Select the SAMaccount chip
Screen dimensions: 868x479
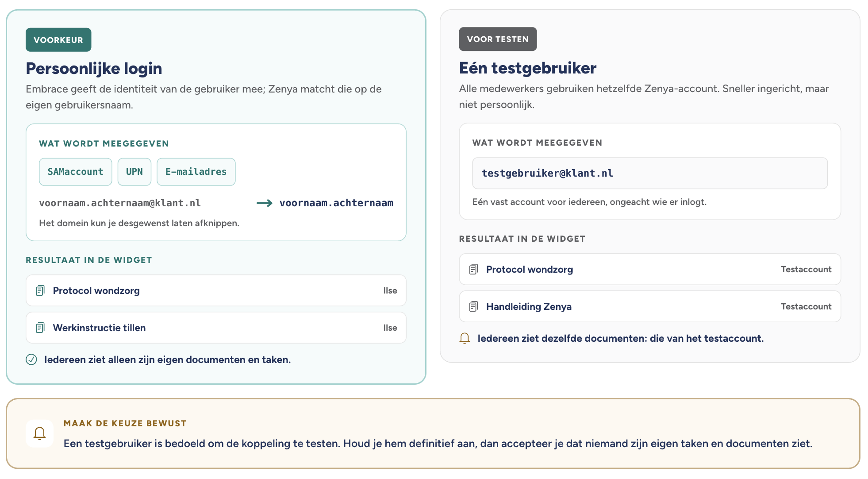pos(76,172)
